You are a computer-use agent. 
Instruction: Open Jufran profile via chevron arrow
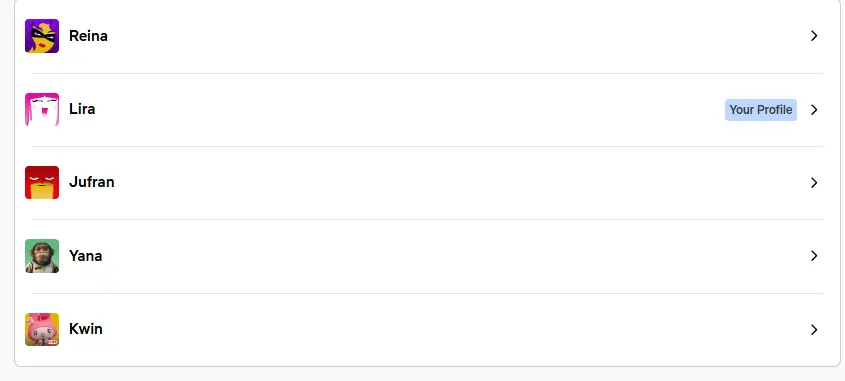click(814, 183)
